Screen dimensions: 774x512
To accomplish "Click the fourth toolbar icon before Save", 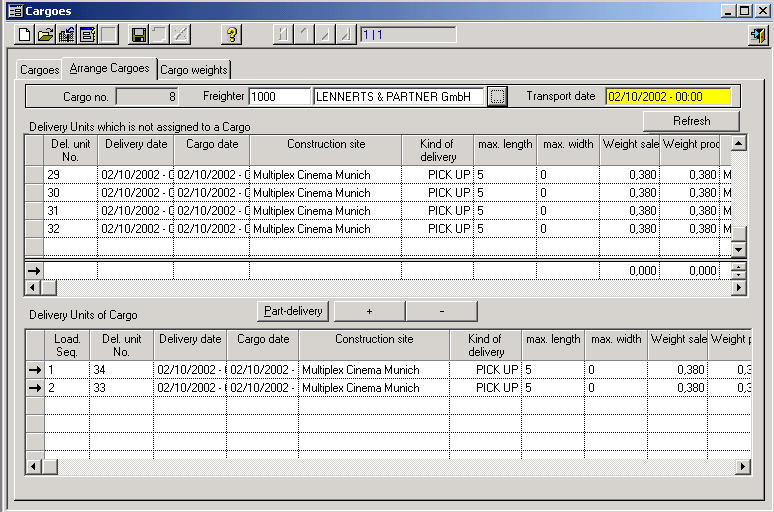I will click(x=88, y=35).
